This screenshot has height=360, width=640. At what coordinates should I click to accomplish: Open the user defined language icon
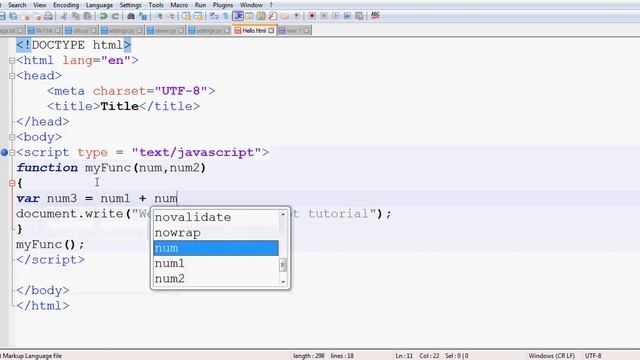click(249, 16)
